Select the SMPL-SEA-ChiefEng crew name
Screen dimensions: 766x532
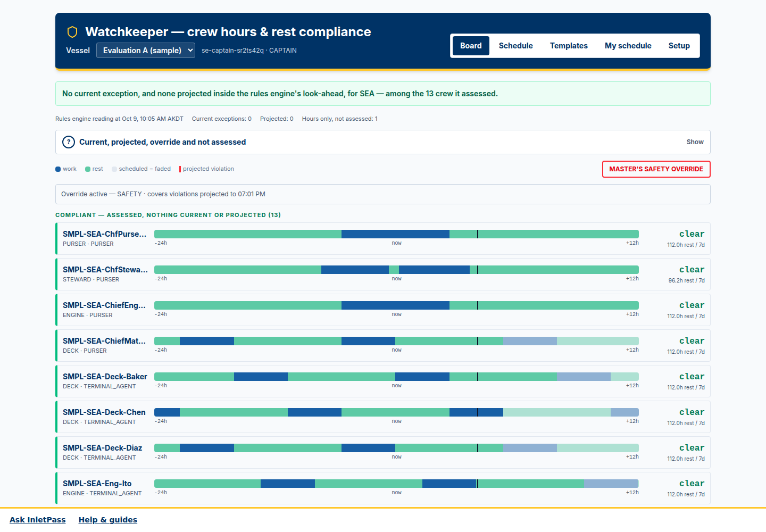pyautogui.click(x=104, y=305)
